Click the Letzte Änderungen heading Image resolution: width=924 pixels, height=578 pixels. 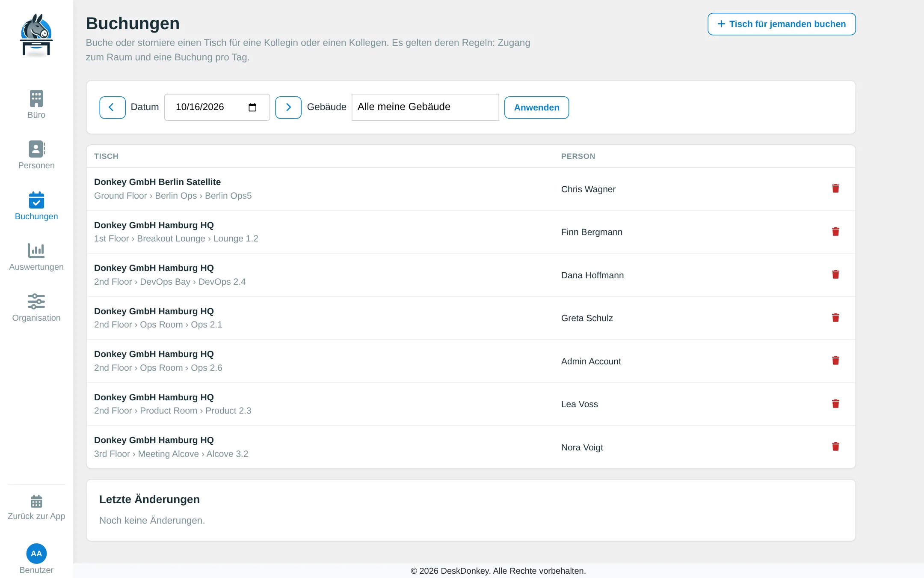tap(149, 499)
